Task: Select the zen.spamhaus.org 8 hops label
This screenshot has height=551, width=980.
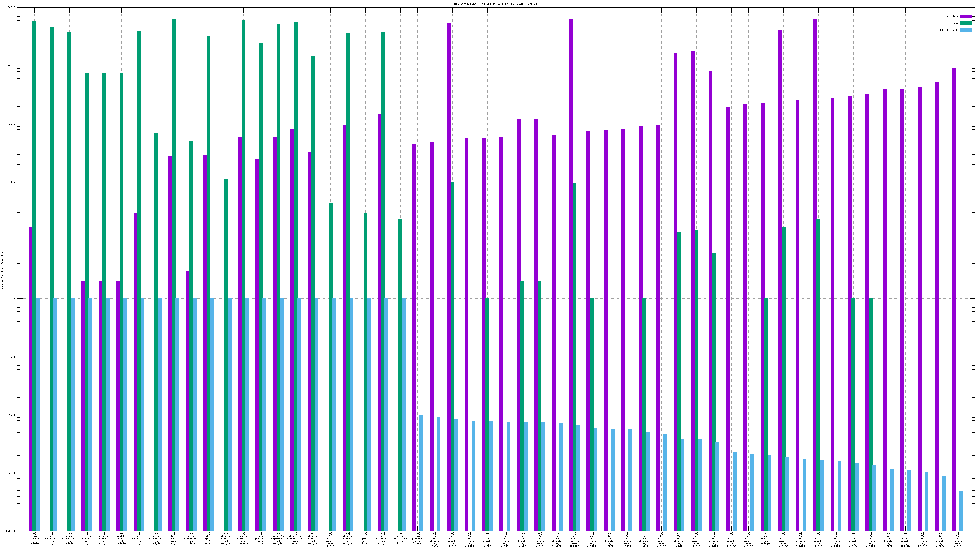Action: (417, 539)
